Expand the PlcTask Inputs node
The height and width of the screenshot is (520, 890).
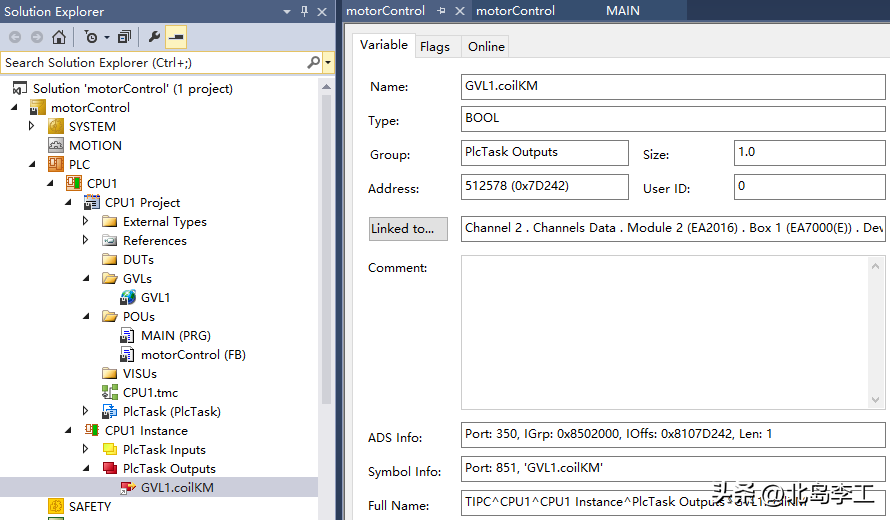[x=85, y=449]
